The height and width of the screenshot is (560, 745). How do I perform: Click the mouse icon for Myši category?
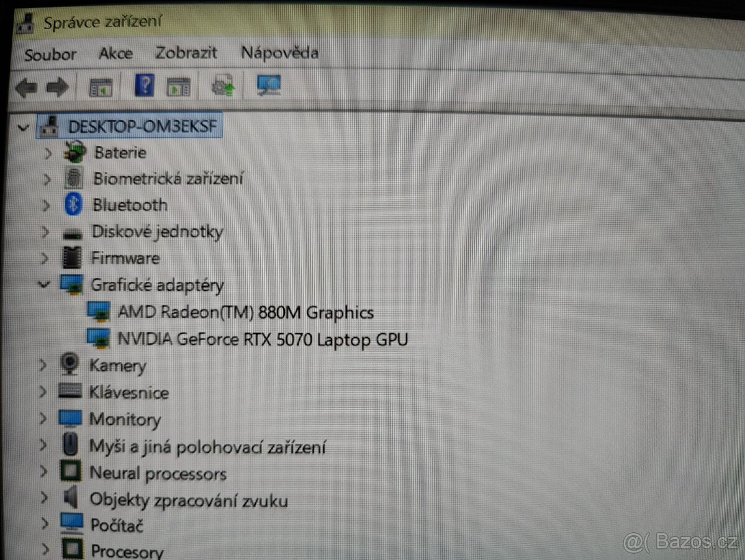tap(71, 445)
